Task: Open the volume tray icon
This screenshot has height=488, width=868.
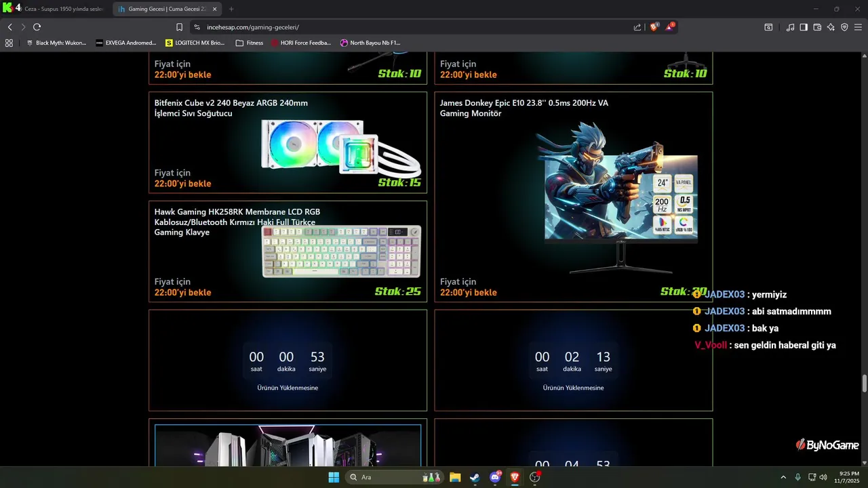Action: (824, 477)
